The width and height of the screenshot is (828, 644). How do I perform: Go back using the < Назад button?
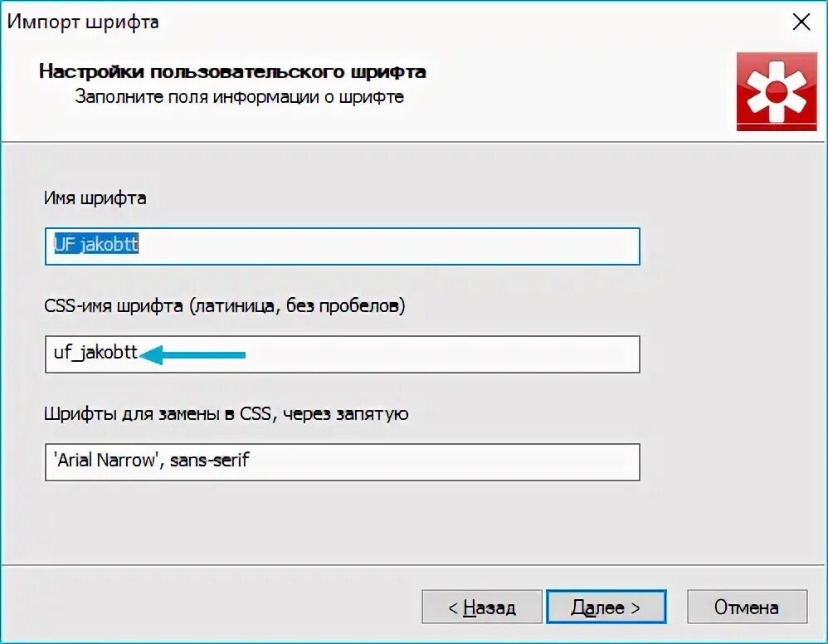tap(481, 607)
